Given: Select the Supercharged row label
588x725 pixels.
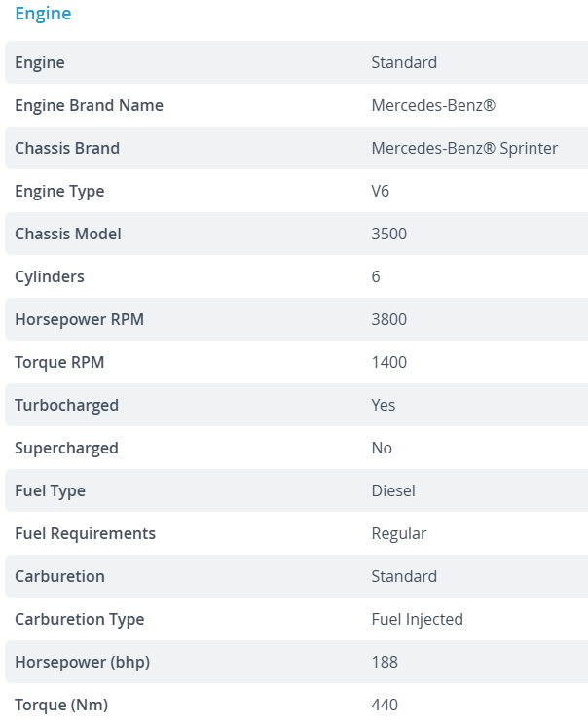Looking at the screenshot, I should click(66, 448).
